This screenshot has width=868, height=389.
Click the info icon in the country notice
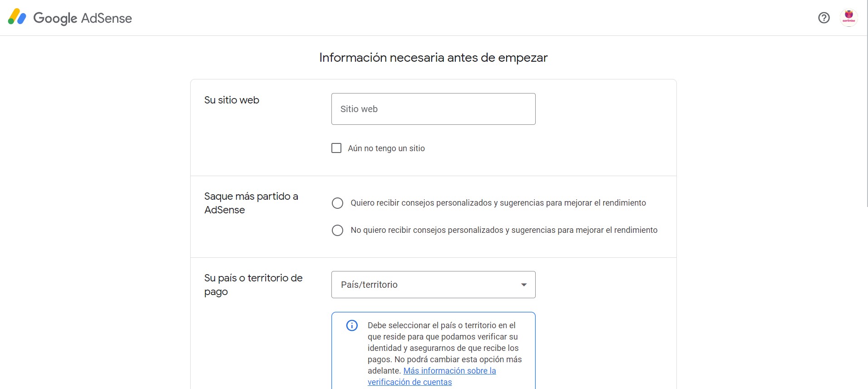352,325
